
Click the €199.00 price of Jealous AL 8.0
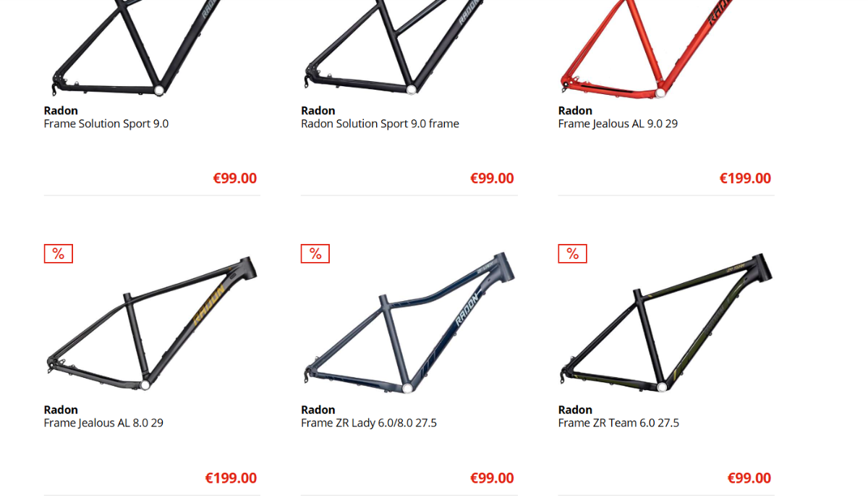pos(231,478)
